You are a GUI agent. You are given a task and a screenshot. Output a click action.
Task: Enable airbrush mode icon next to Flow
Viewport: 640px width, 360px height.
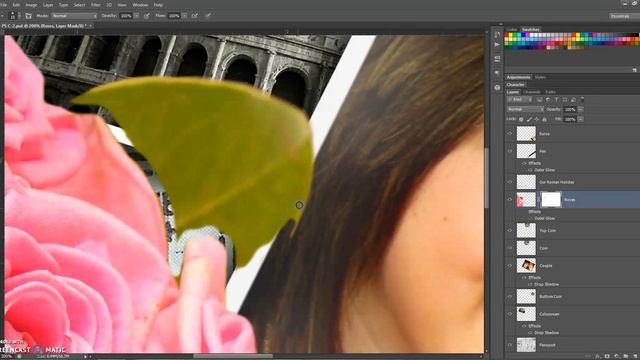tap(195, 16)
